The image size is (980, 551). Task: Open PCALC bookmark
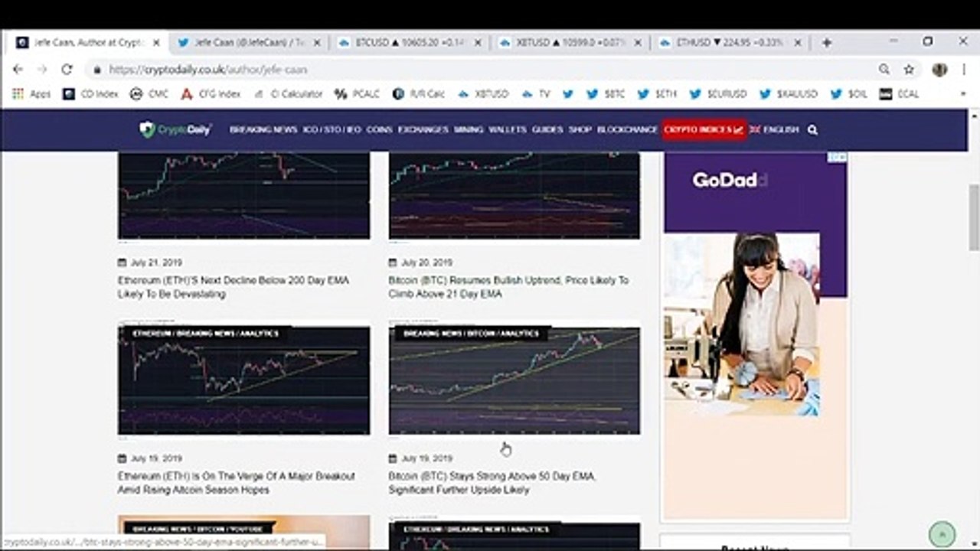357,94
